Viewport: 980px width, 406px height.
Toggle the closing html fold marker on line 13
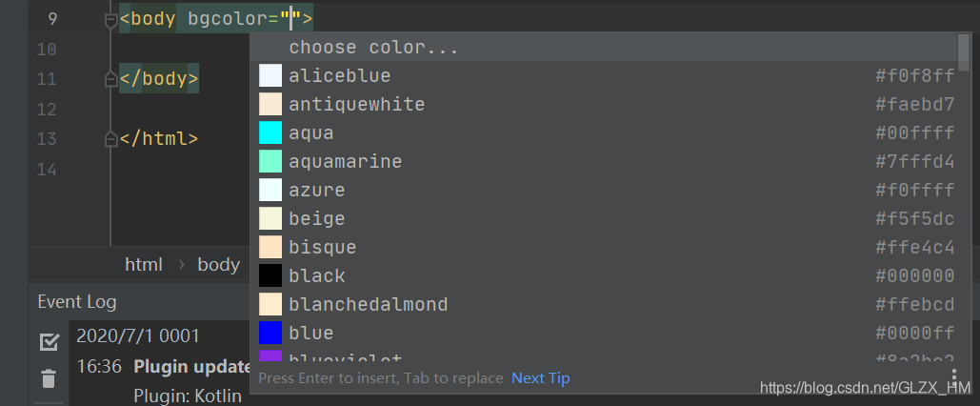[111, 139]
